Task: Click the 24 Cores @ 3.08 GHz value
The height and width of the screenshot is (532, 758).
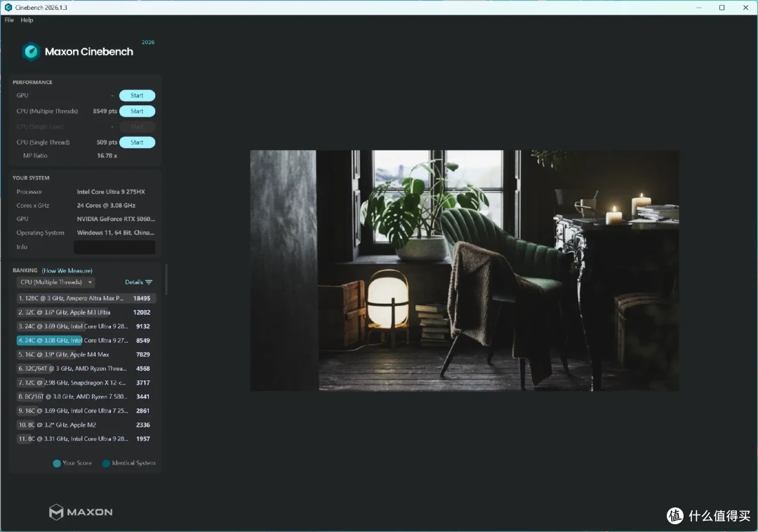Action: (x=106, y=206)
